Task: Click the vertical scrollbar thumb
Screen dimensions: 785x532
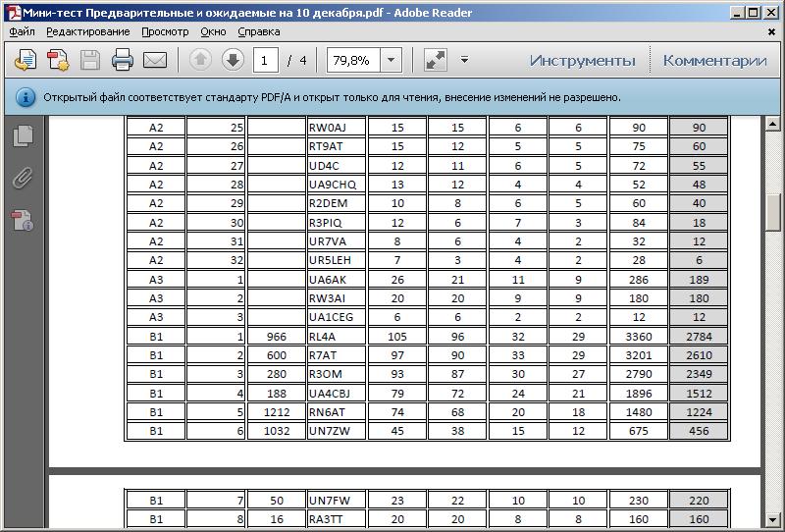Action: pos(772,212)
